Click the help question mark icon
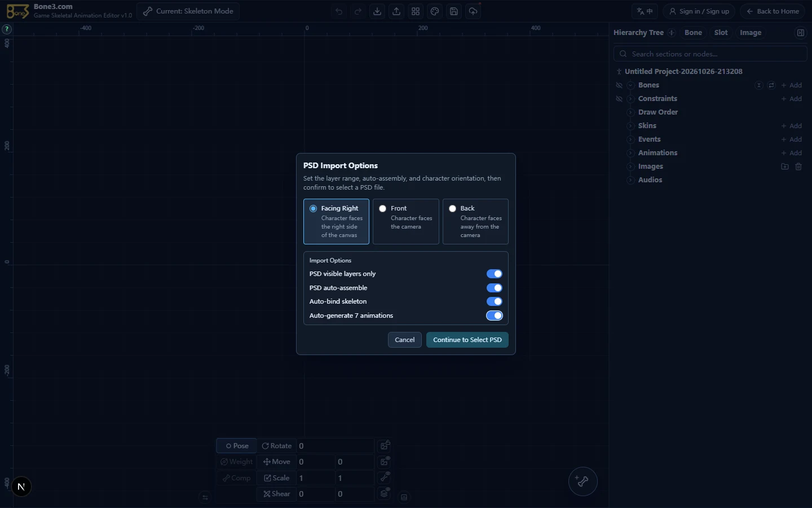The width and height of the screenshot is (812, 508). pyautogui.click(x=7, y=29)
